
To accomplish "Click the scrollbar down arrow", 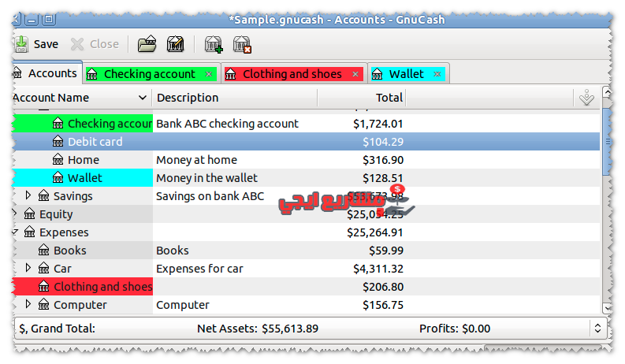I will [607, 308].
